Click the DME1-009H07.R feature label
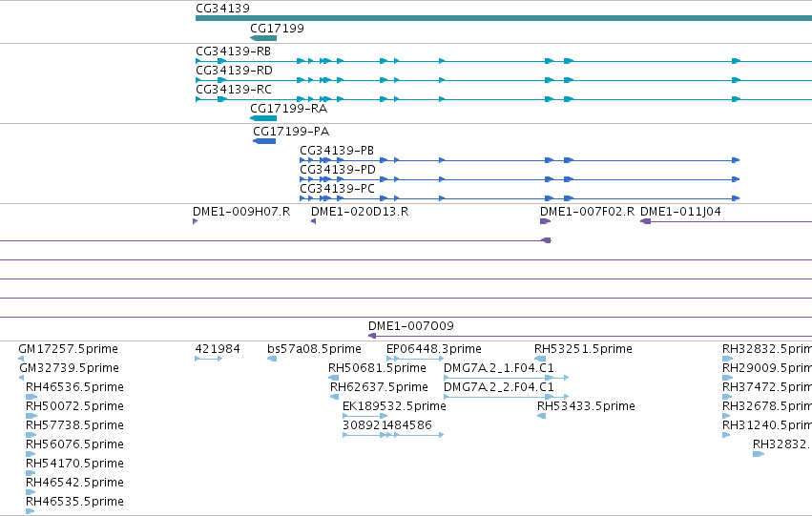Viewport: 812px width, 516px height. point(241,212)
